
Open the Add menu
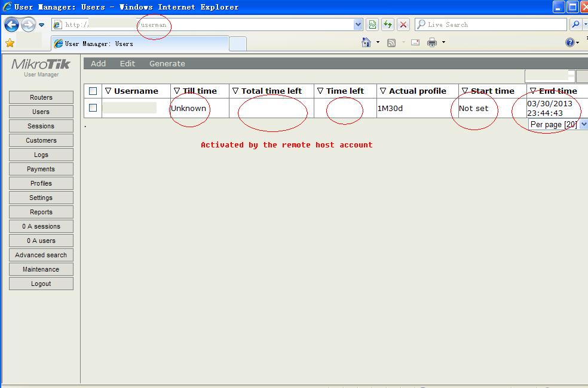point(98,64)
